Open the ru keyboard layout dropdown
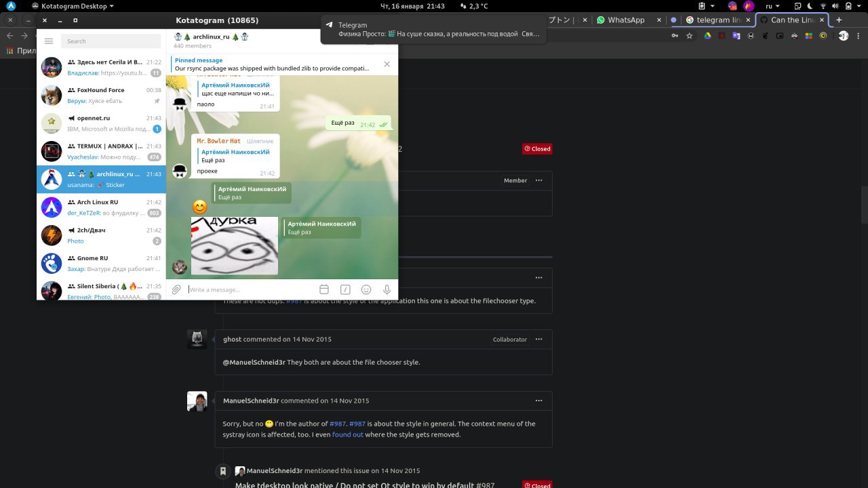The height and width of the screenshot is (488, 868). [773, 6]
